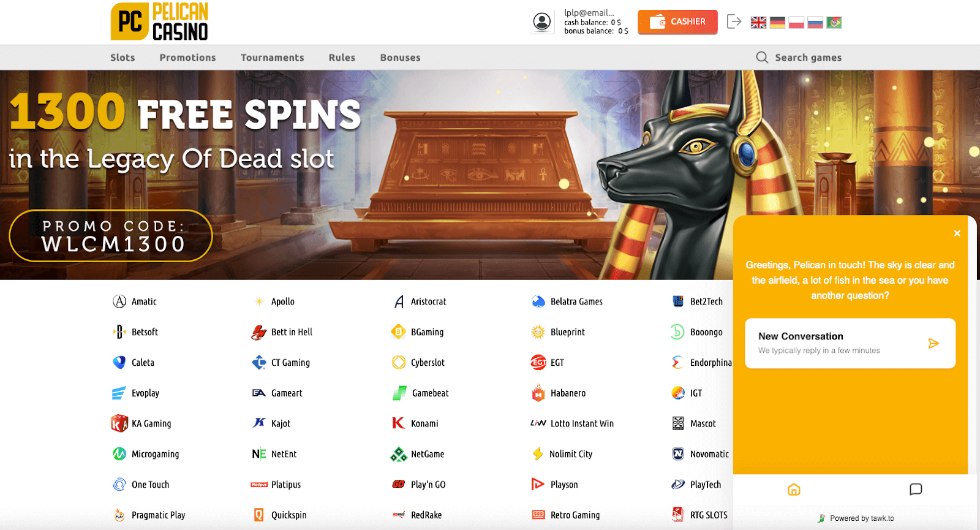Click the orange CASHIER button
This screenshot has width=980, height=530.
coord(677,22)
